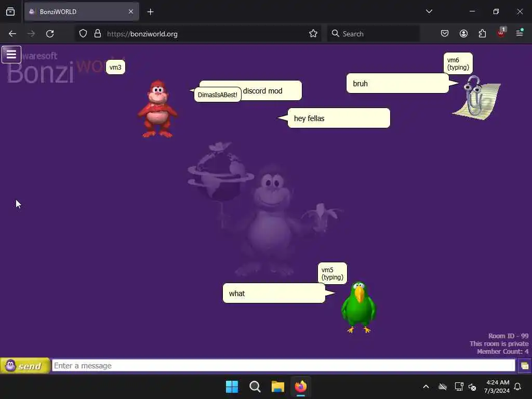Open the Firefox View tab icon
This screenshot has height=399, width=532.
pos(10,11)
